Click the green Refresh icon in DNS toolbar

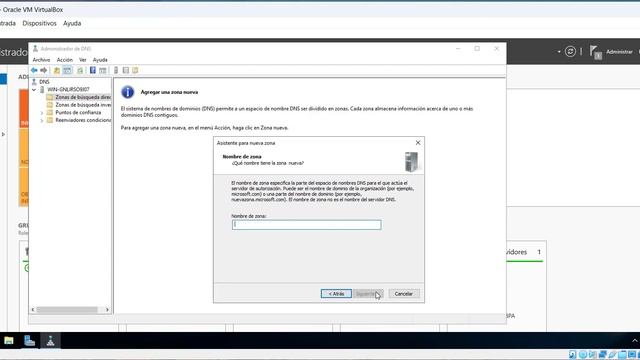80,70
